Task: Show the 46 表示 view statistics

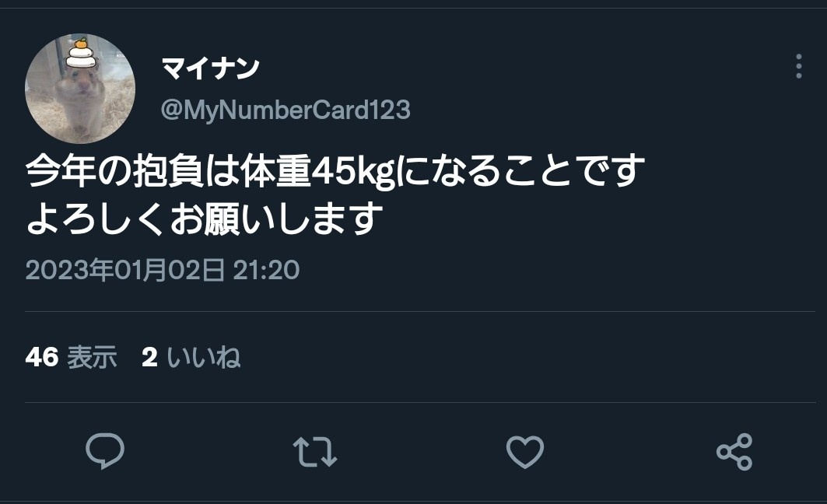Action: pos(71,357)
